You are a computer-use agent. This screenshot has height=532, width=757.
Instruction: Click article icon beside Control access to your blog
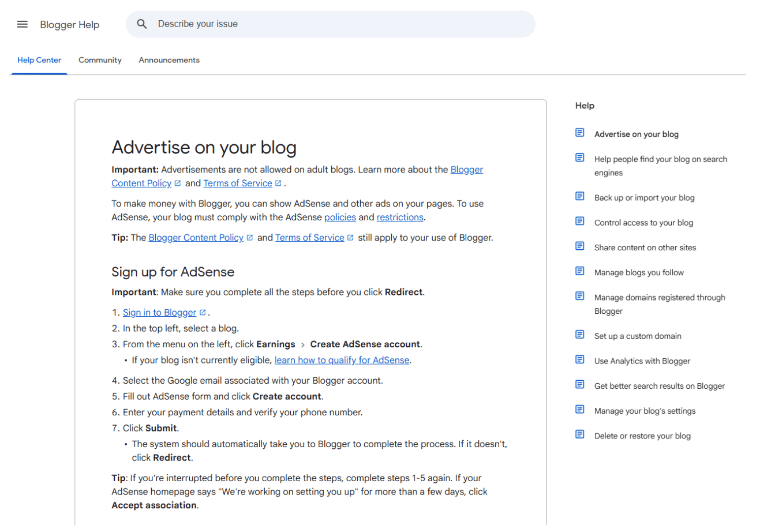580,221
